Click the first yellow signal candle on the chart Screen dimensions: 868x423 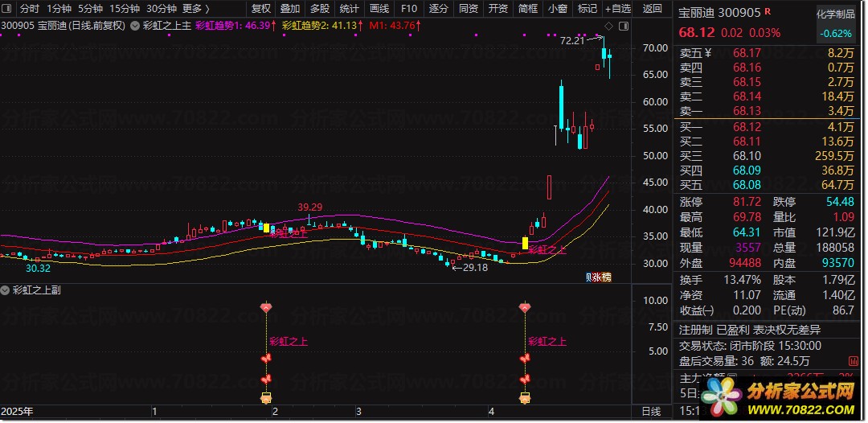(x=266, y=228)
